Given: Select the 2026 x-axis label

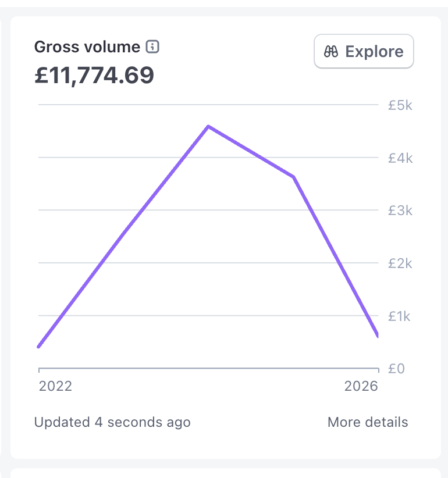Looking at the screenshot, I should tap(361, 386).
